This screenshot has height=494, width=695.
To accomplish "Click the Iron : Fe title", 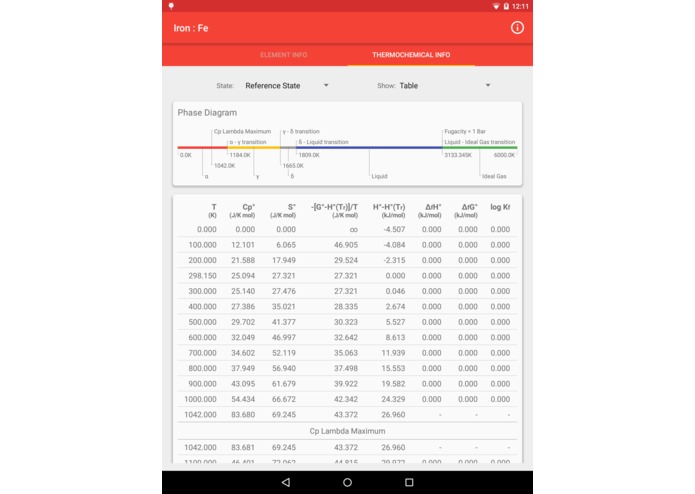I will point(191,28).
